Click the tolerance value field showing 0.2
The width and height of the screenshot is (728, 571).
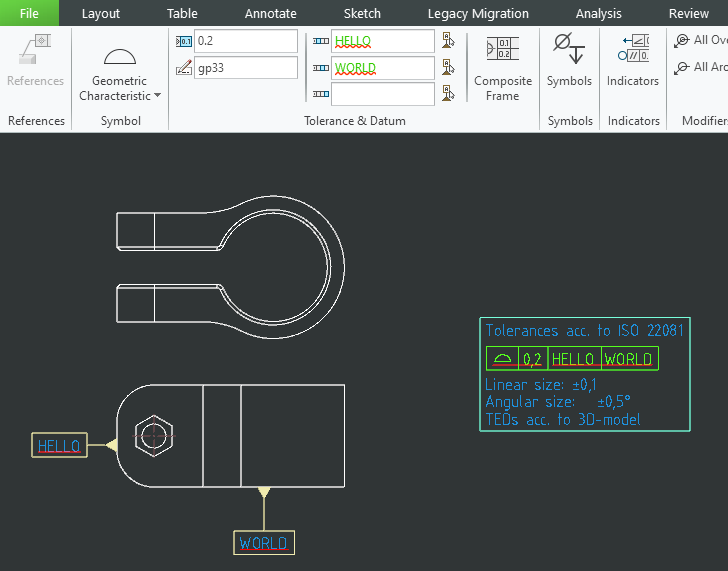click(x=245, y=41)
